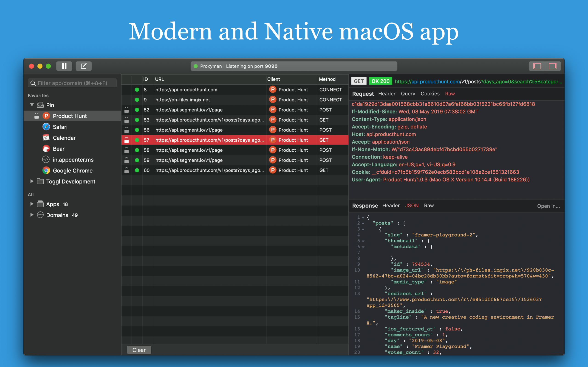Select Google Chrome in the pinned list

pos(73,171)
